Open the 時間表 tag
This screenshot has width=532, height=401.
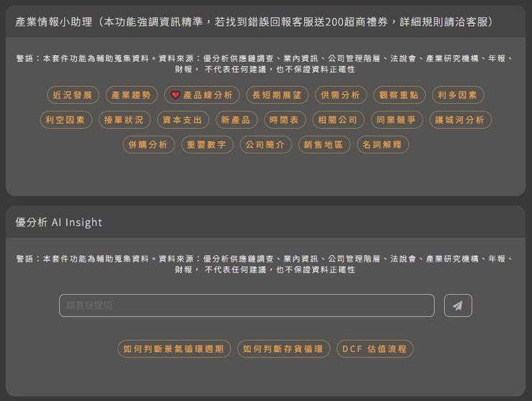pos(285,120)
